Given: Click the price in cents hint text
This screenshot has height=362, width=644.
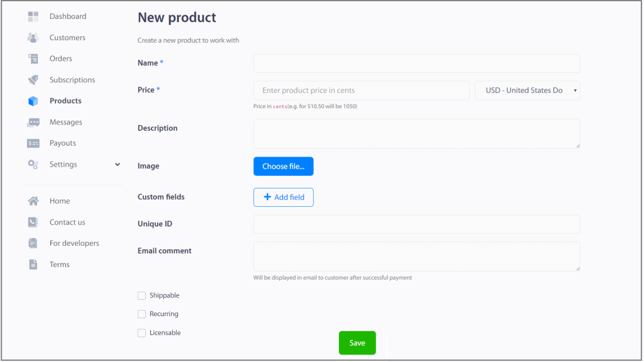Looking at the screenshot, I should pos(305,106).
